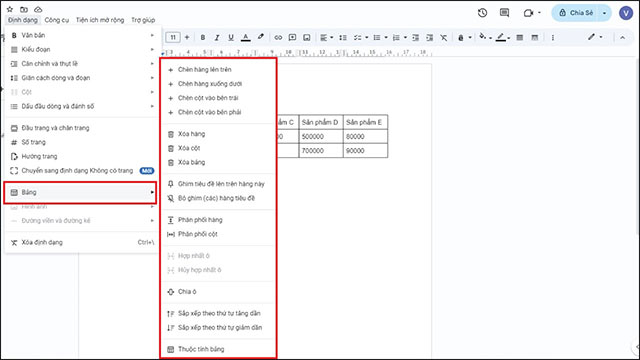640x360 pixels.
Task: Click the decrease indent icon
Action: (x=416, y=38)
